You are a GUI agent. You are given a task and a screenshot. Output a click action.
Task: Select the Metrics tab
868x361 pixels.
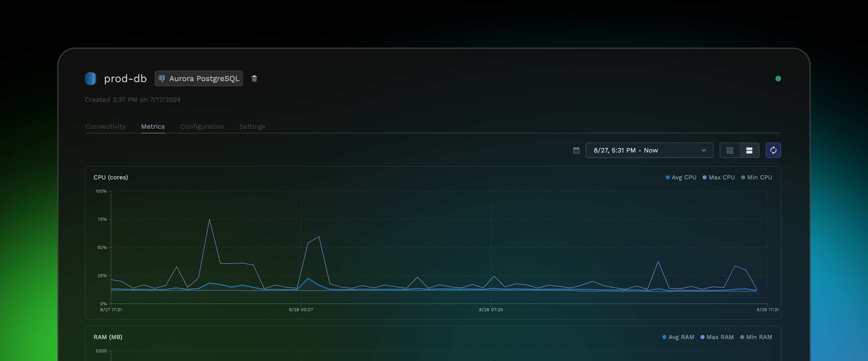coord(153,126)
